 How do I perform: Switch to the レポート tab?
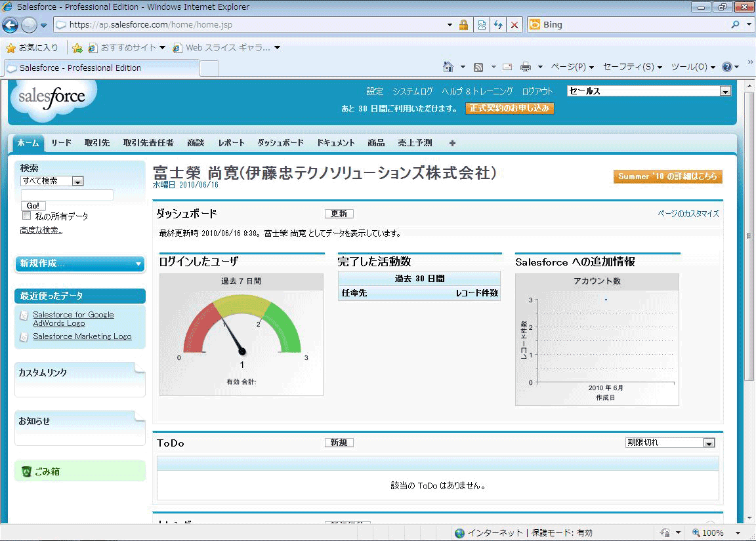coord(232,143)
